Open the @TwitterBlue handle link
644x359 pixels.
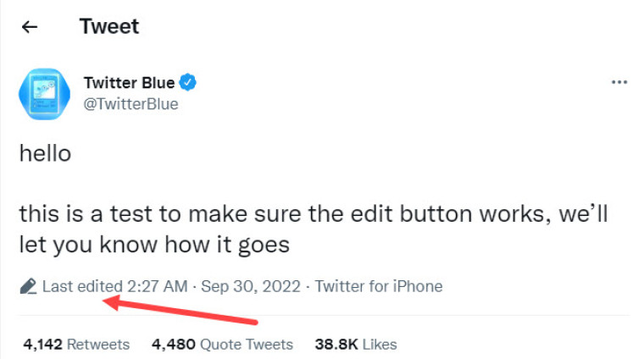[x=130, y=104]
